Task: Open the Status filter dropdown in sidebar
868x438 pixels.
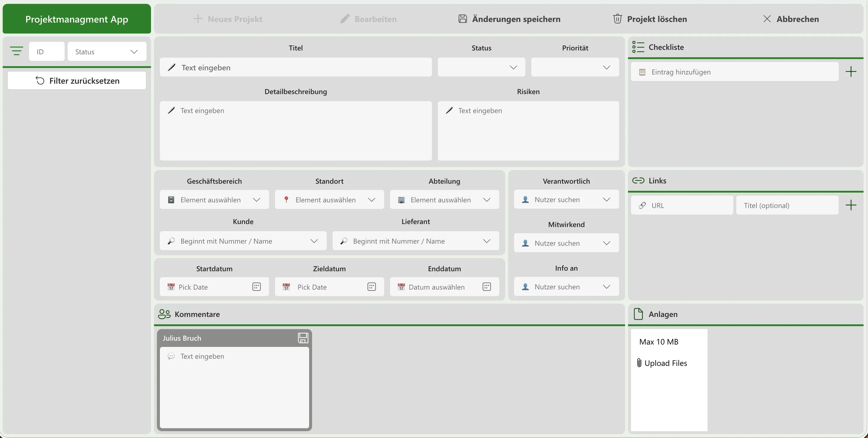Action: [x=107, y=51]
